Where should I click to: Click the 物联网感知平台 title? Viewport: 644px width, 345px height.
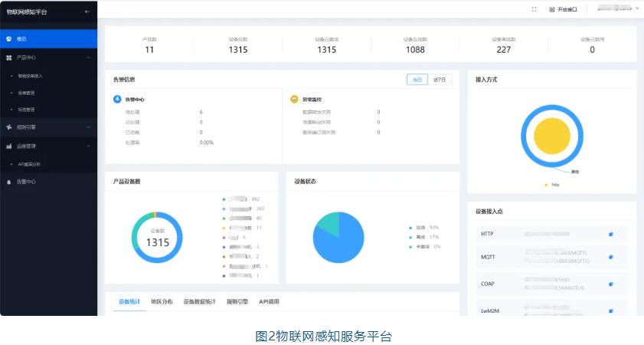tap(27, 12)
